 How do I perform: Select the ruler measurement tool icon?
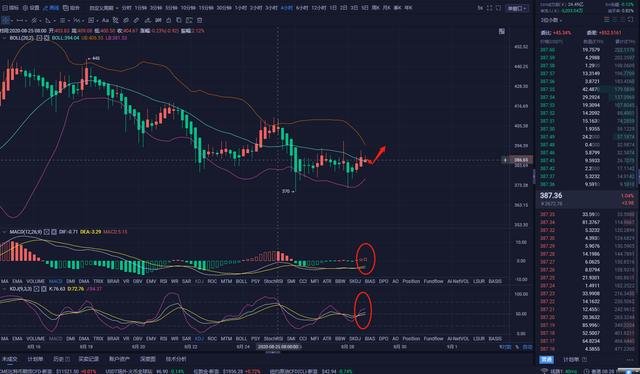136,20
